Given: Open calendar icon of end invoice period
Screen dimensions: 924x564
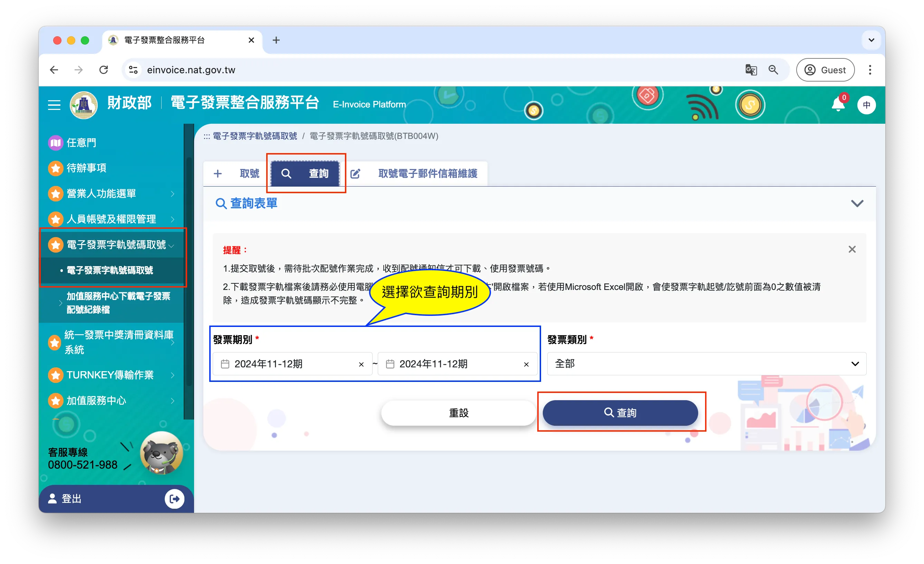Looking at the screenshot, I should point(390,364).
